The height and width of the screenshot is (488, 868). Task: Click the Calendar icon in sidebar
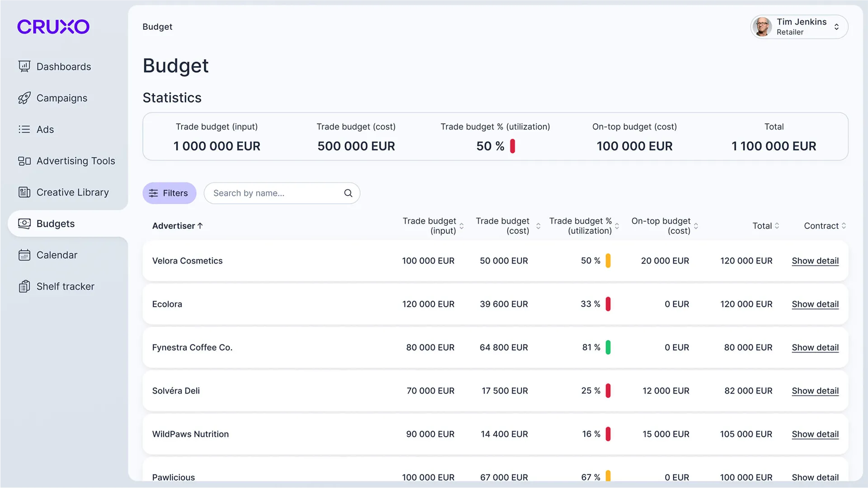point(24,255)
